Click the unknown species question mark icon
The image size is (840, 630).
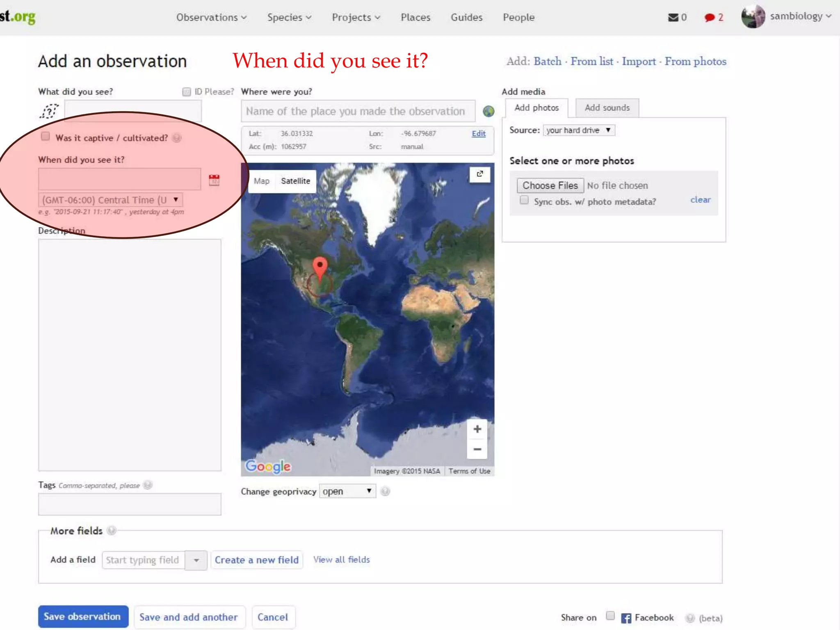click(49, 111)
